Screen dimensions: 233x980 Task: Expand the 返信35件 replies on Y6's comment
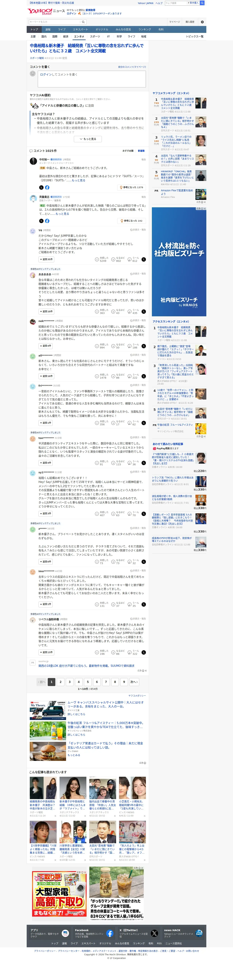[x=46, y=259]
